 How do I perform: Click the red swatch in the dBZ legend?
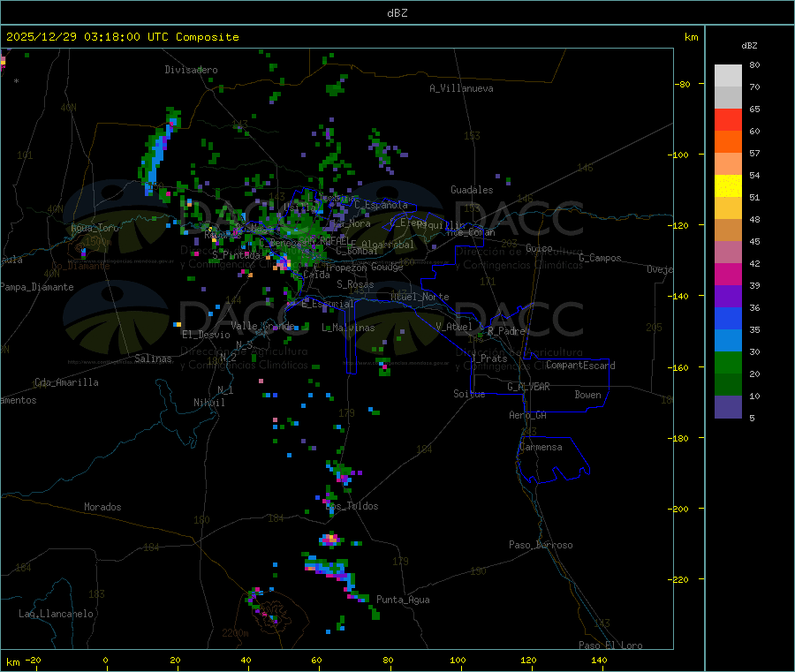pos(728,119)
